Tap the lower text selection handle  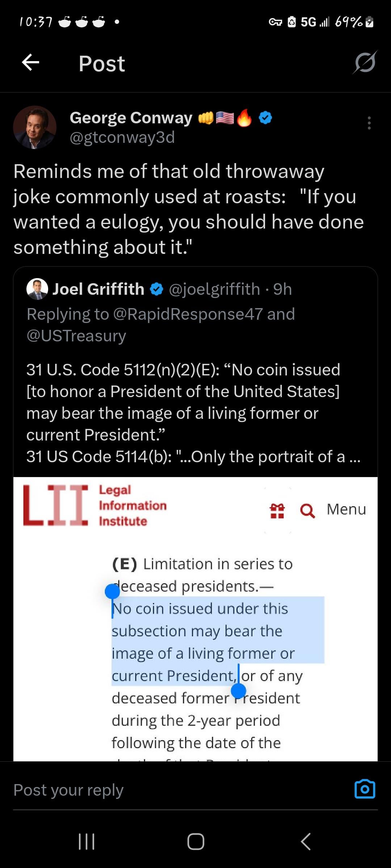click(238, 691)
